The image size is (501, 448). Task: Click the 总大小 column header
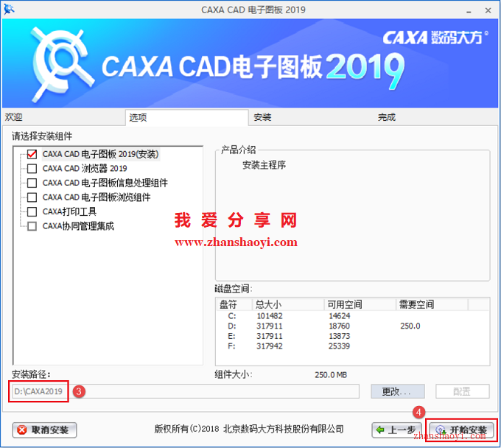click(x=289, y=304)
